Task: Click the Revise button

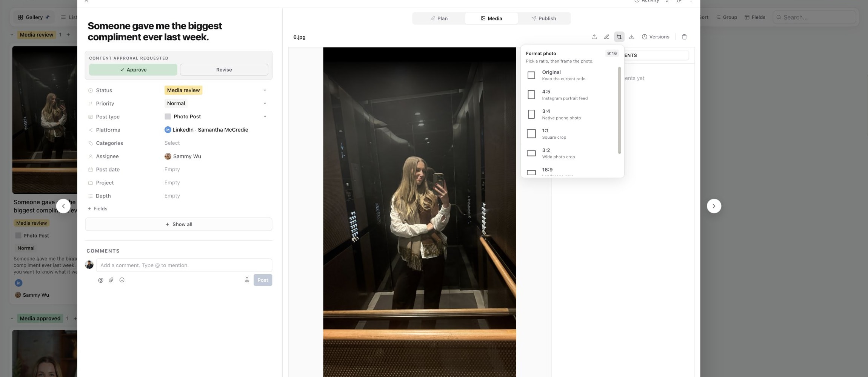Action: 224,70
